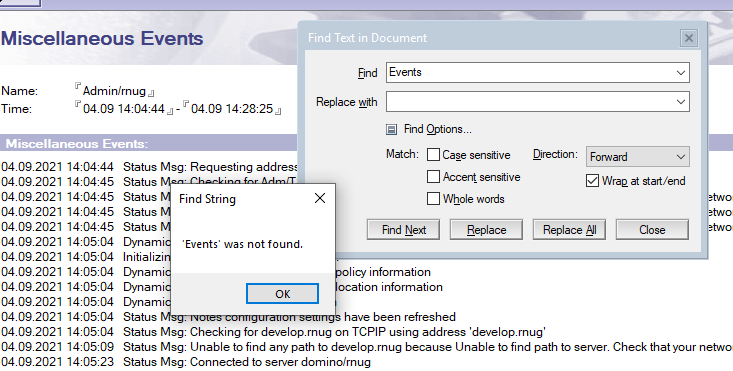
Task: Click the Connected to server domino/rnug log line
Action: click(186, 362)
